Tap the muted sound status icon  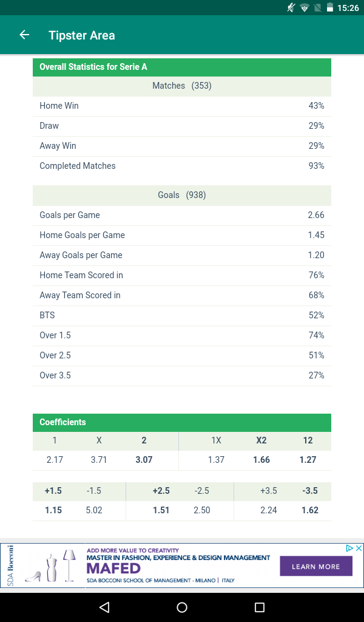(x=291, y=7)
